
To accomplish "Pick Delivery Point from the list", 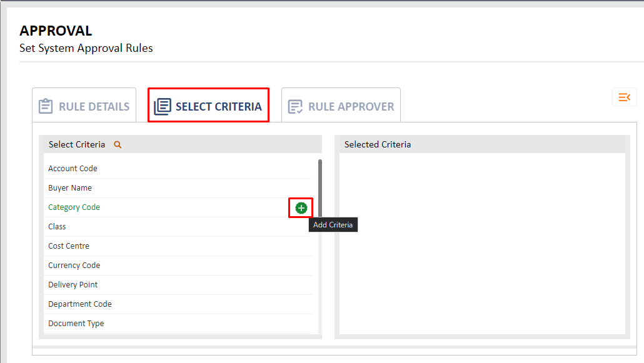I will click(x=178, y=284).
